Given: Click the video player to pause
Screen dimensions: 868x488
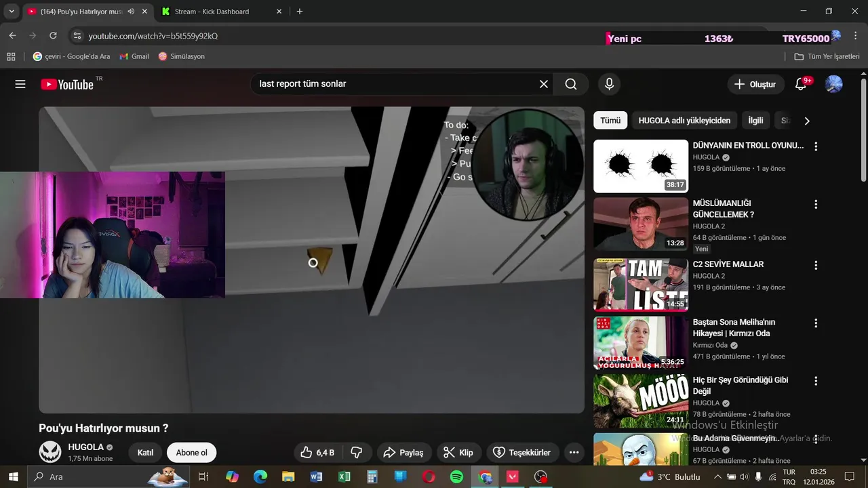Looking at the screenshot, I should pyautogui.click(x=311, y=260).
